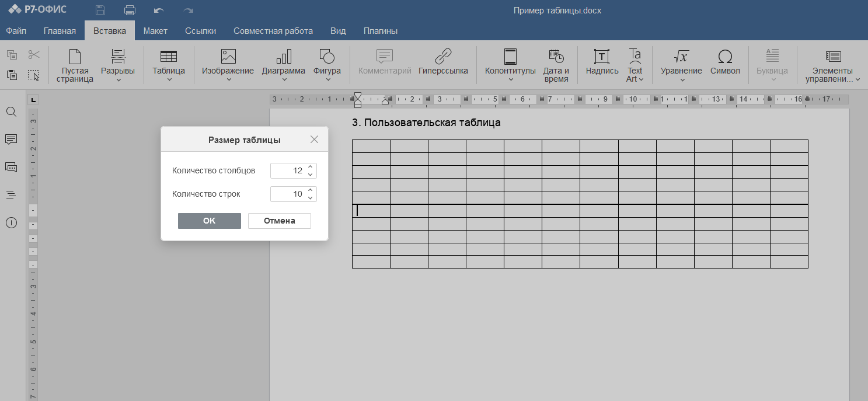Open the navigation headings panel in sidebar
The image size is (868, 401).
click(11, 194)
